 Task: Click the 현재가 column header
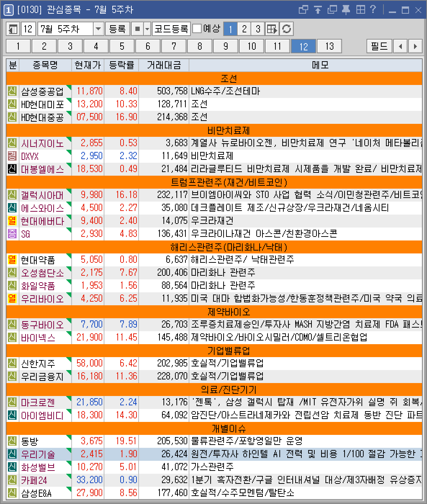tap(88, 65)
